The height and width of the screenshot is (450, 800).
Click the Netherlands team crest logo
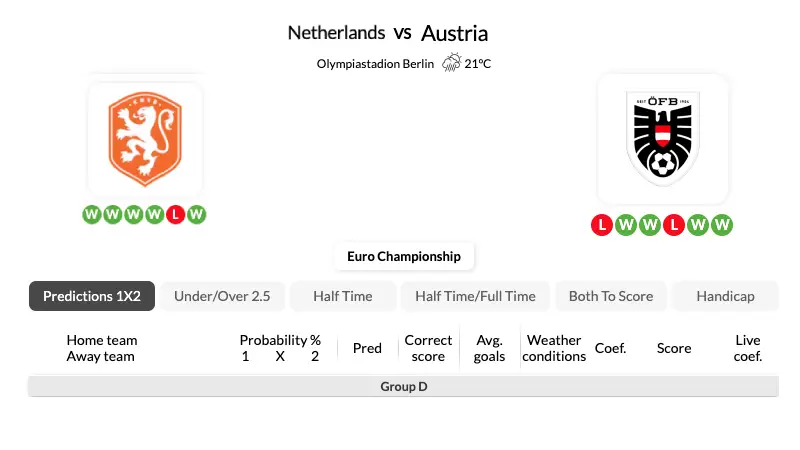145,139
